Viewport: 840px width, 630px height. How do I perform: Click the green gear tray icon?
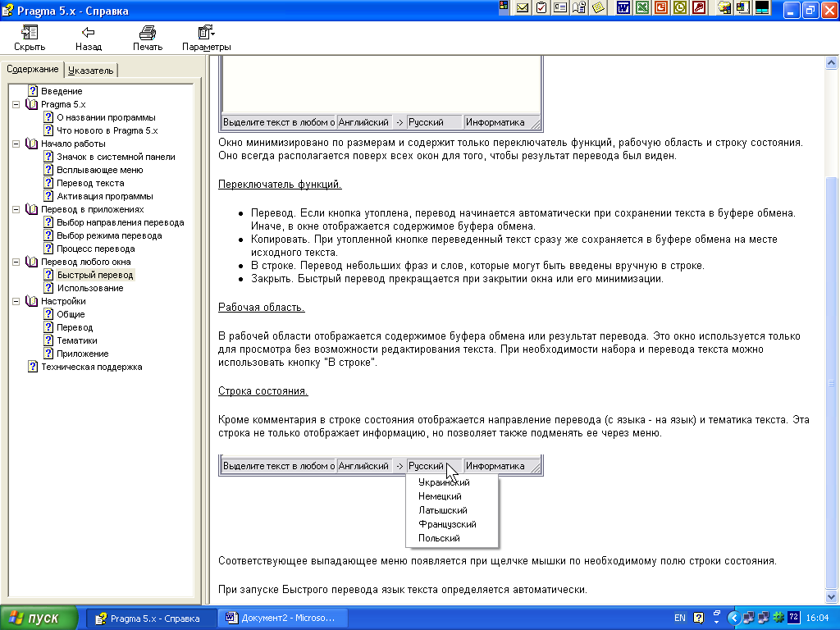(x=779, y=618)
